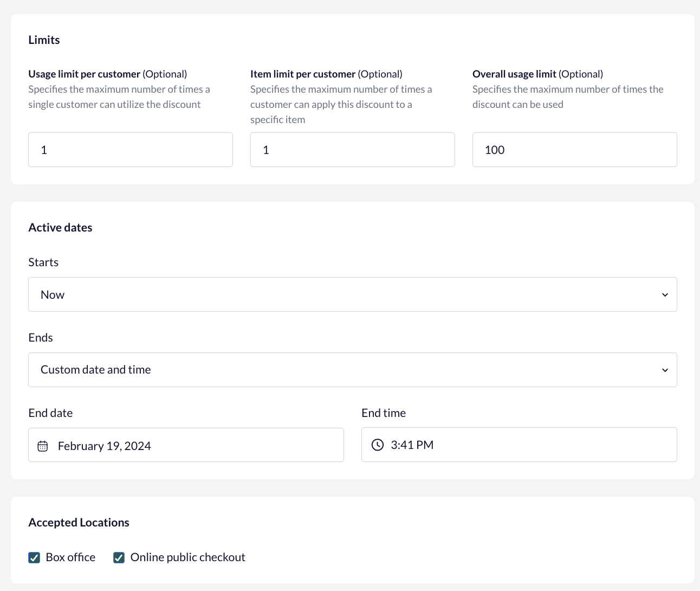The height and width of the screenshot is (591, 700).
Task: Open the Ends dropdown showing Custom date and time
Action: pyautogui.click(x=353, y=370)
